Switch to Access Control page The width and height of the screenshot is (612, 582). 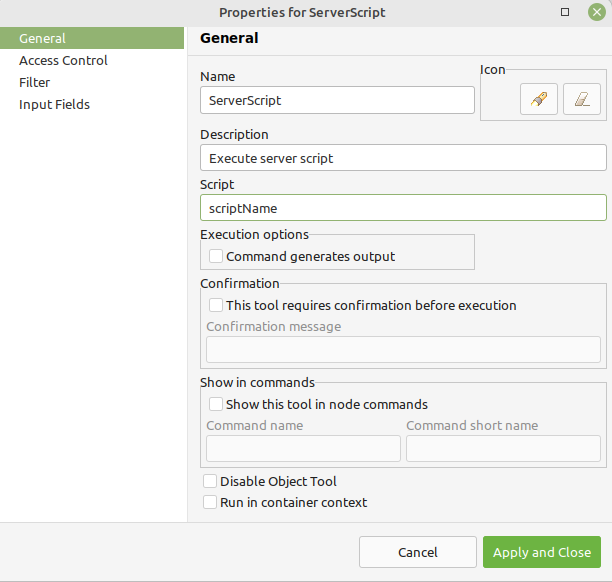point(63,61)
